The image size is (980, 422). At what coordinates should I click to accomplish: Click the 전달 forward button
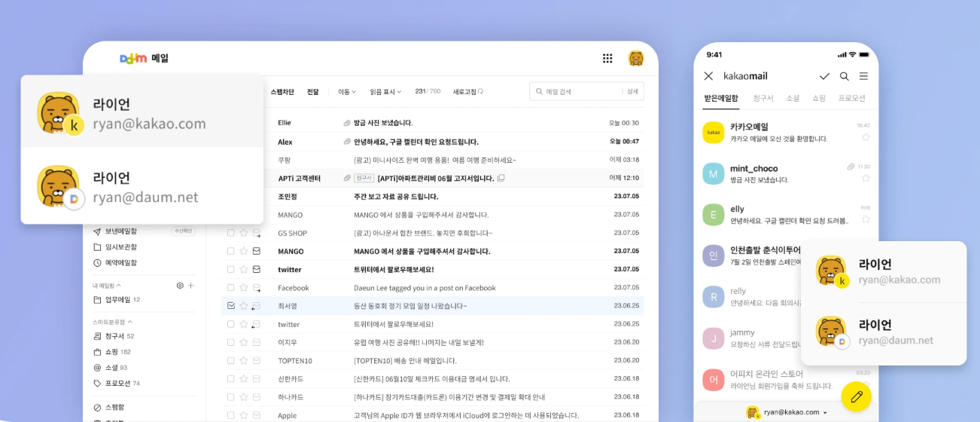312,92
